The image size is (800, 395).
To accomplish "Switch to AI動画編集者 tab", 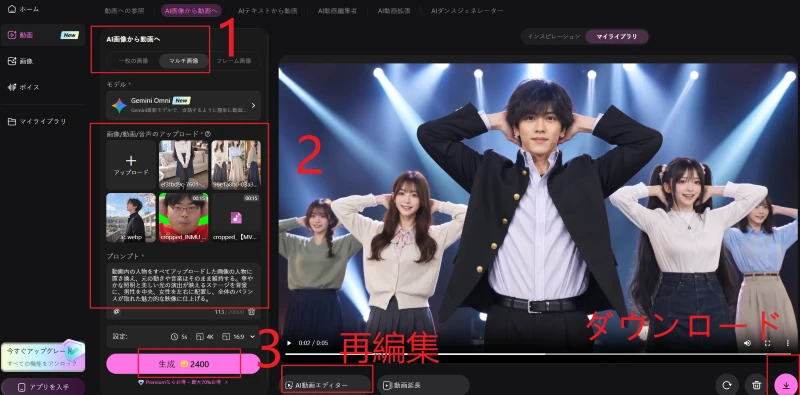I will click(x=337, y=10).
